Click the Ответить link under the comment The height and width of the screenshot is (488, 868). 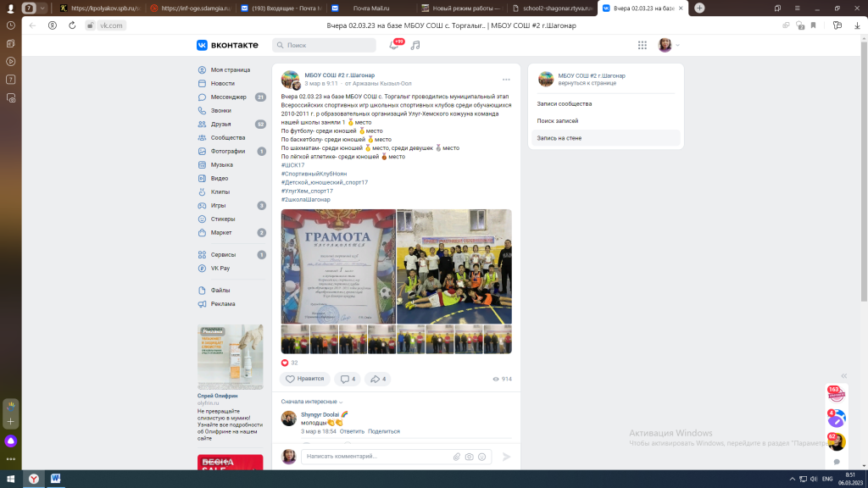click(x=352, y=431)
